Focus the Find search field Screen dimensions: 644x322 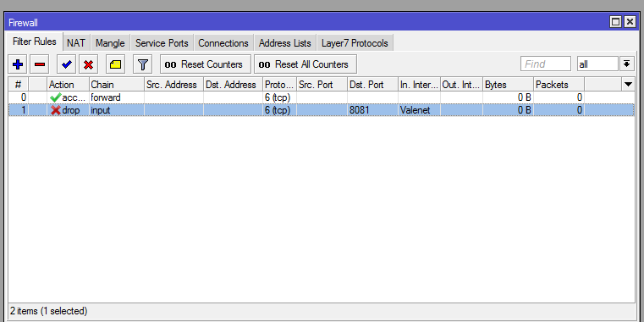546,64
